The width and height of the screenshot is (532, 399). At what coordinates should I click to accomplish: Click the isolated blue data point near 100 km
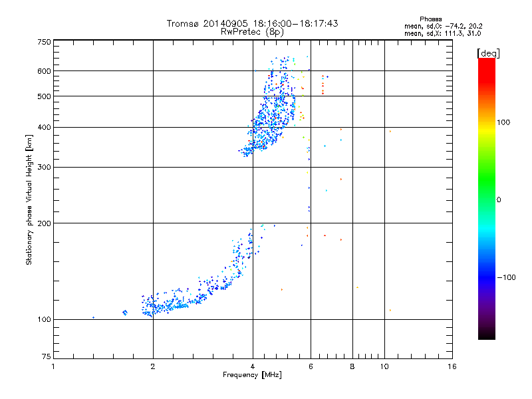pos(93,318)
